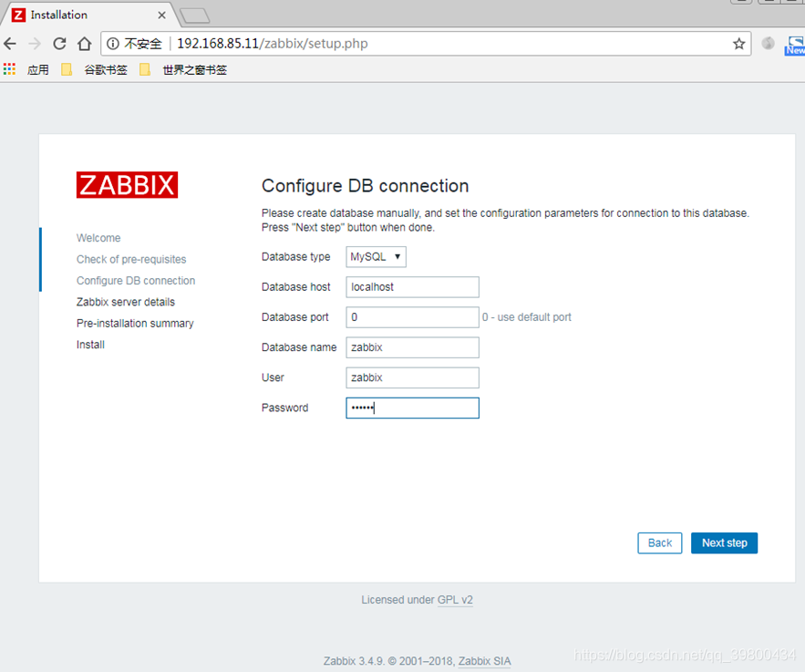The height and width of the screenshot is (672, 805).
Task: Select Pre-installation summary step
Action: click(135, 324)
